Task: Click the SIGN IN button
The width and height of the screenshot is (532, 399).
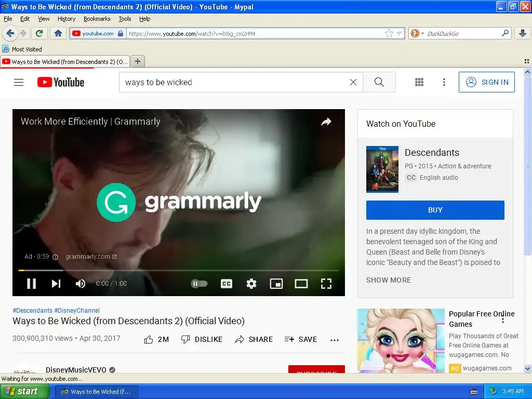Action: [486, 82]
